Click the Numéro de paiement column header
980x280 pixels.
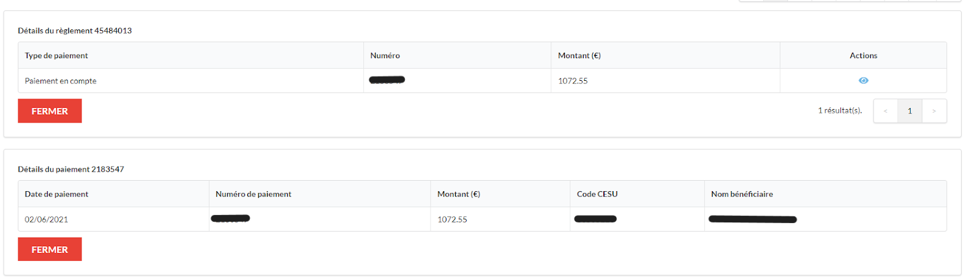tap(254, 194)
